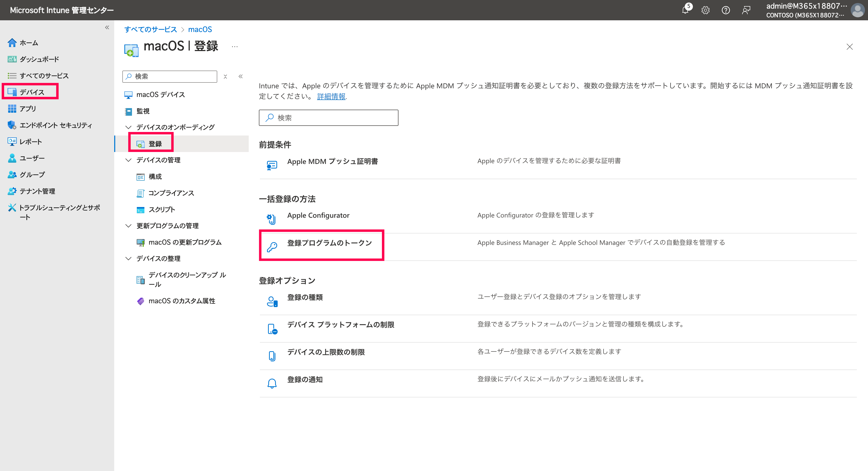The height and width of the screenshot is (471, 868).
Task: Open 登録の種類 text link
Action: pyautogui.click(x=305, y=297)
